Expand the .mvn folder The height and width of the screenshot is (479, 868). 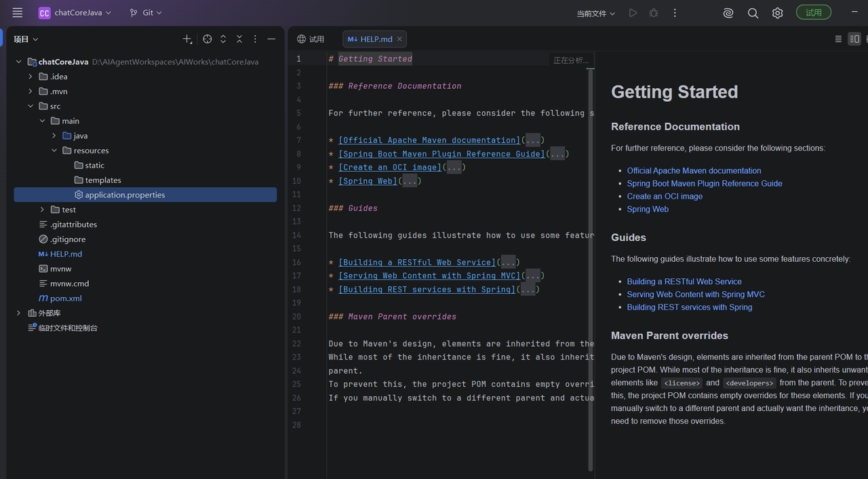[31, 92]
